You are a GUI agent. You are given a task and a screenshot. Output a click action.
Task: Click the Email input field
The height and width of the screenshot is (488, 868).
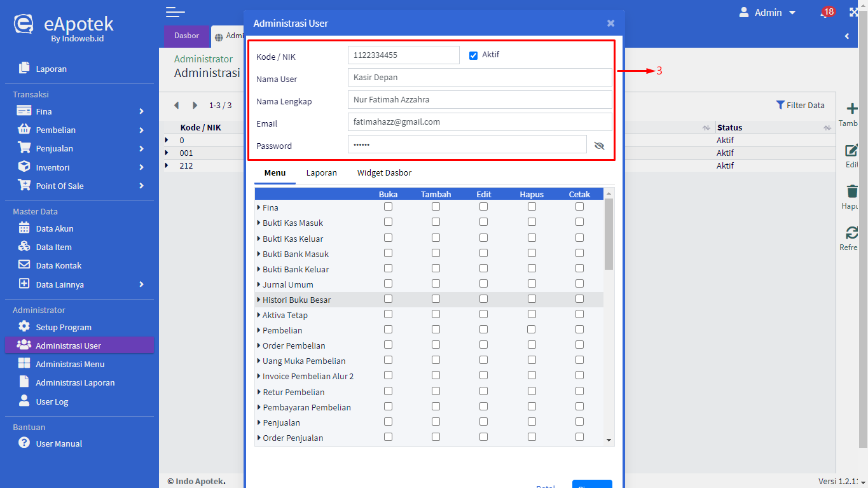(479, 122)
